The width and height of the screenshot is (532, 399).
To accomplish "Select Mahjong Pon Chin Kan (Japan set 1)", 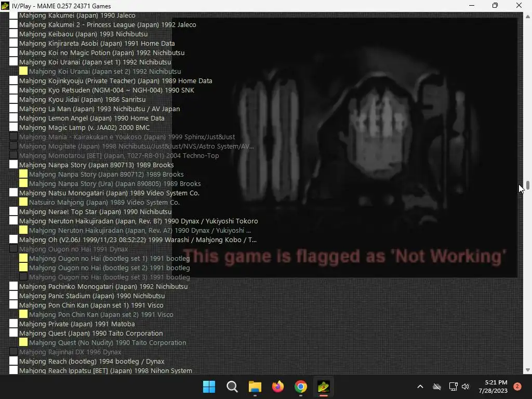I will click(91, 305).
